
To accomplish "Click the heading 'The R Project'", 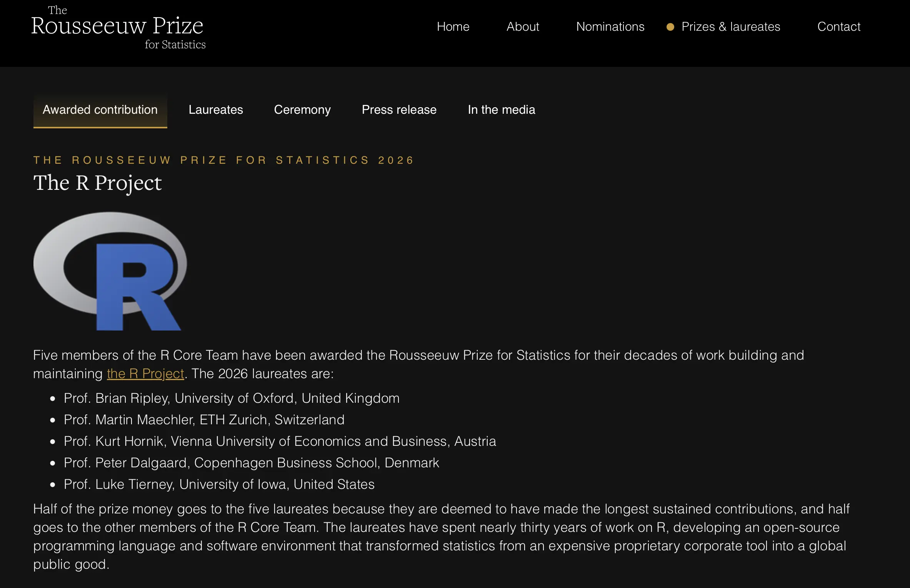I will coord(97,183).
